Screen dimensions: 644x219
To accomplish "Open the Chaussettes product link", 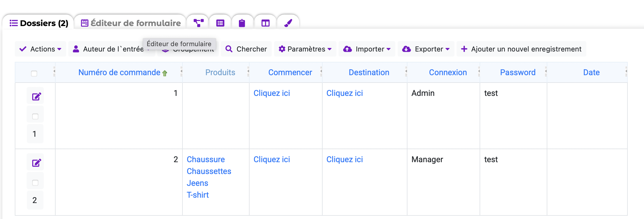I will tap(209, 171).
